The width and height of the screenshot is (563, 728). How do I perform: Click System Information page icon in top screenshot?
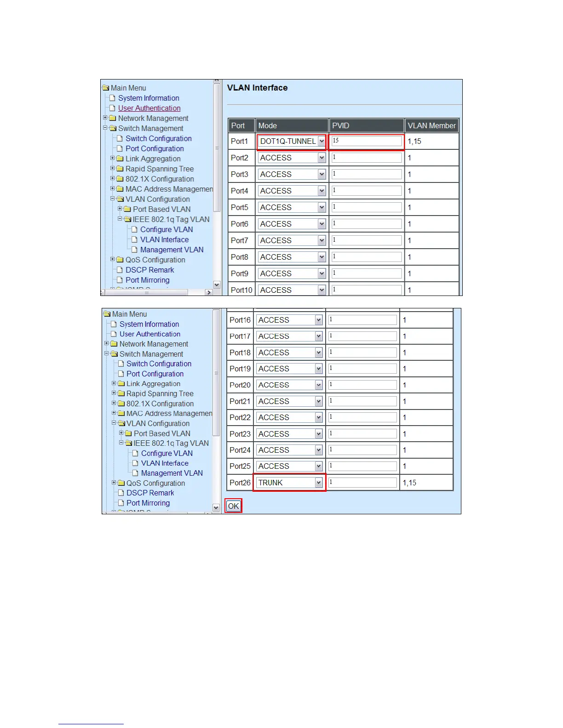(x=113, y=98)
